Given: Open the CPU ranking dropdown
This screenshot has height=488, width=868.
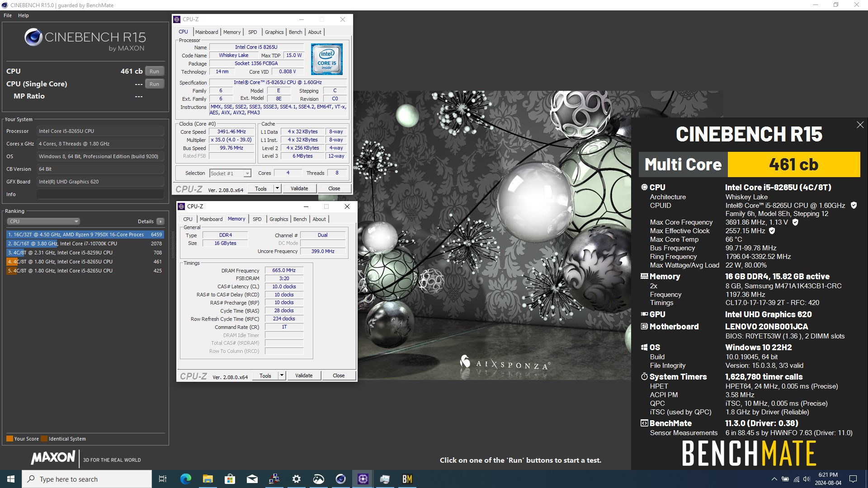Looking at the screenshot, I should [43, 221].
